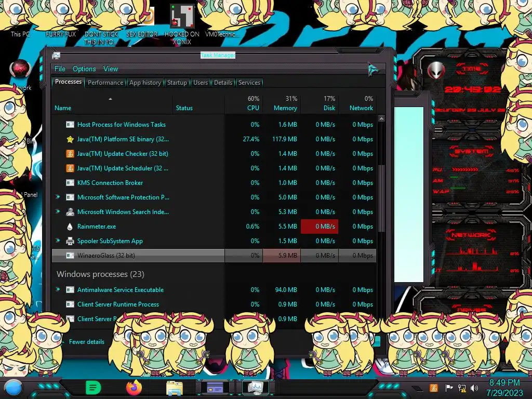Click the volume speaker tray icon
Viewport: 532px width, 399px height.
(474, 388)
